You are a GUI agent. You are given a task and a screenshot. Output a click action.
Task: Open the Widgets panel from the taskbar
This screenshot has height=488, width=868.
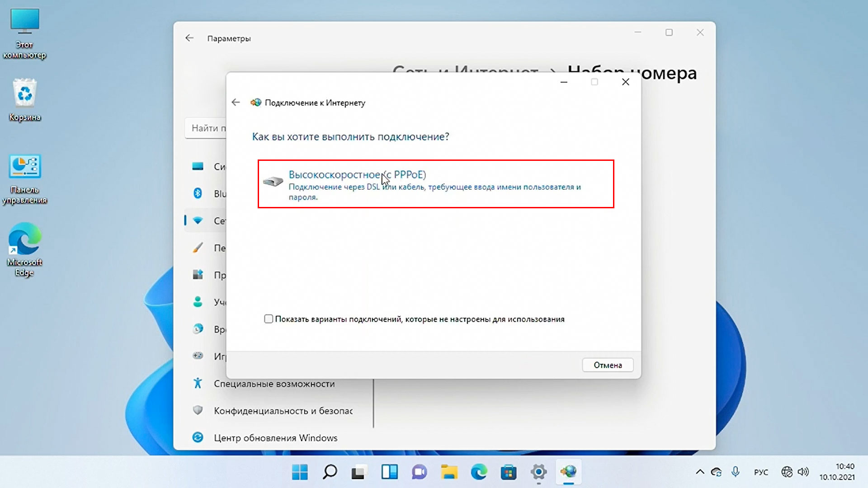point(389,472)
